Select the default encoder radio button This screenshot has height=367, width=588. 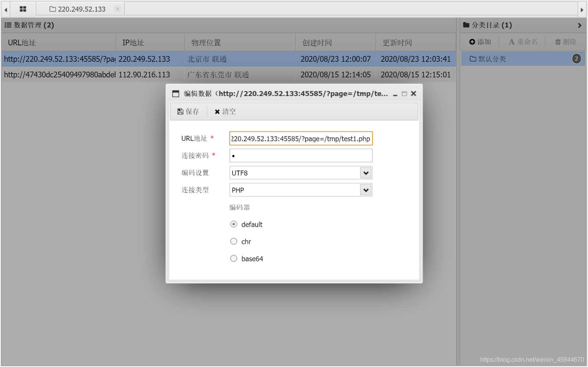point(234,224)
